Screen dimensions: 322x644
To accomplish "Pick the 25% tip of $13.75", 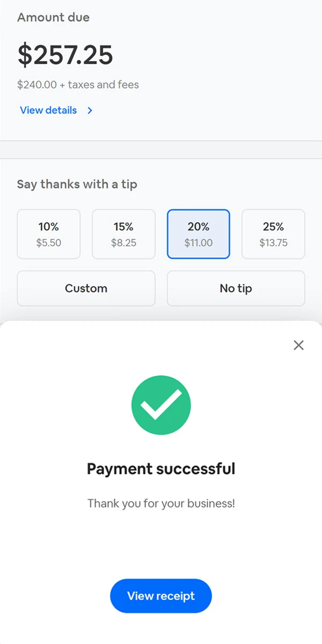I will pyautogui.click(x=273, y=234).
